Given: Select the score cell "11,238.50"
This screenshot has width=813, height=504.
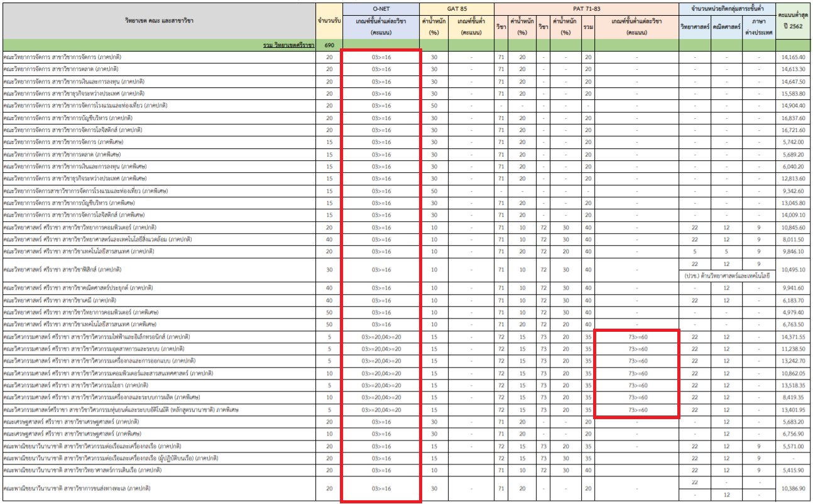Looking at the screenshot, I should [x=793, y=349].
